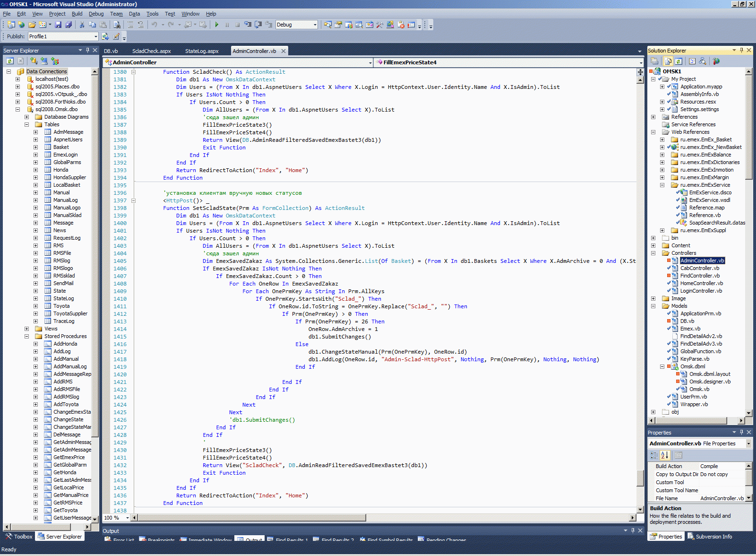This screenshot has height=556, width=756.
Task: Toggle Show All Files in Solution Explorer
Action: [x=668, y=61]
